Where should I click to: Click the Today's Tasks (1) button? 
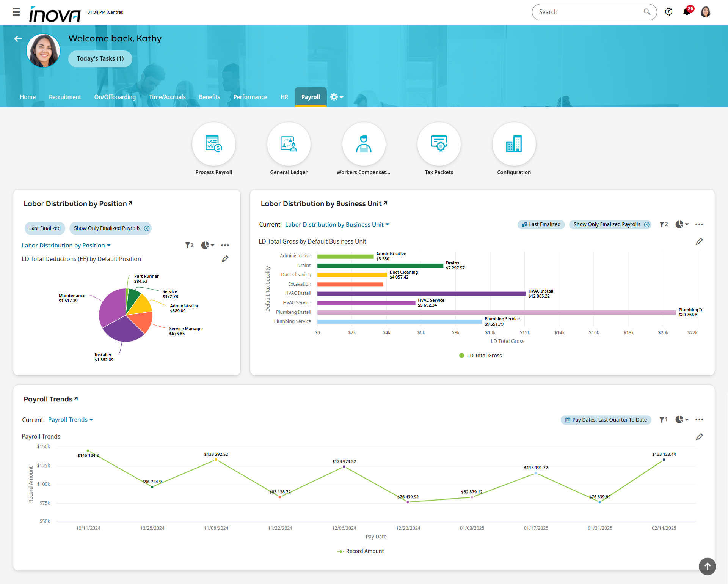[100, 59]
